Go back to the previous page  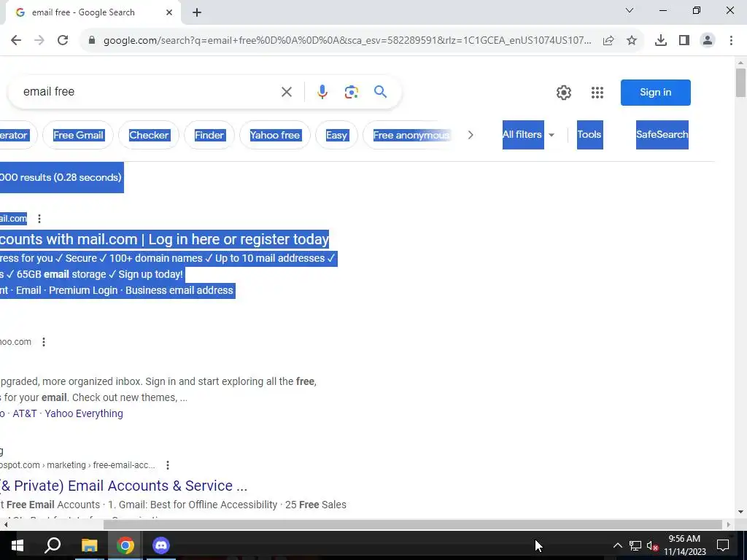click(x=16, y=41)
